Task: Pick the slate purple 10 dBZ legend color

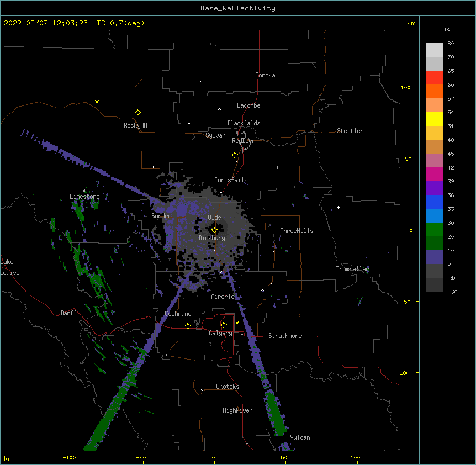Action: click(434, 257)
